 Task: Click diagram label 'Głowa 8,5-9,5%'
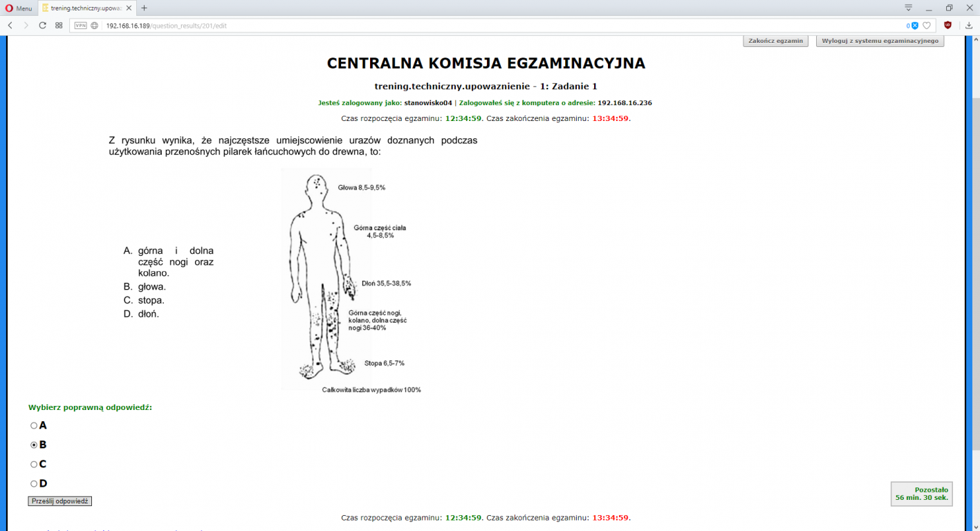click(x=362, y=187)
